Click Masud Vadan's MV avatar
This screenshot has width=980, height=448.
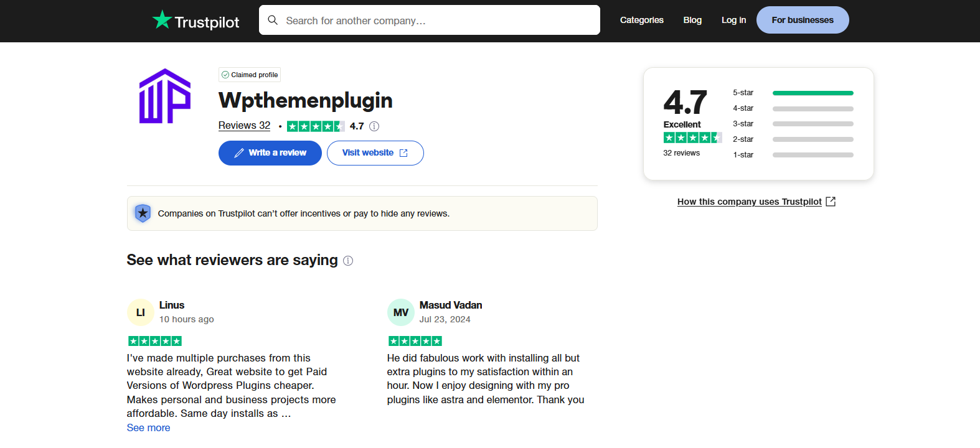401,312
